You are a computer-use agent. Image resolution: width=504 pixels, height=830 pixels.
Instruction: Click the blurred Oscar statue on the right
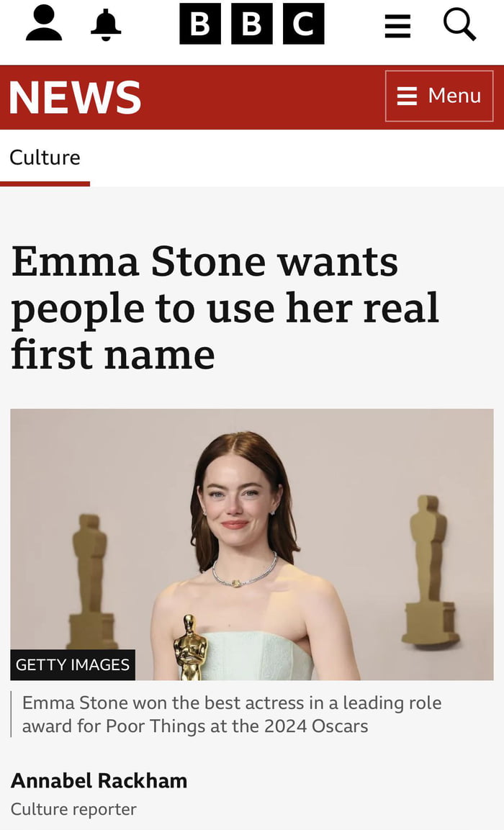[x=430, y=571]
